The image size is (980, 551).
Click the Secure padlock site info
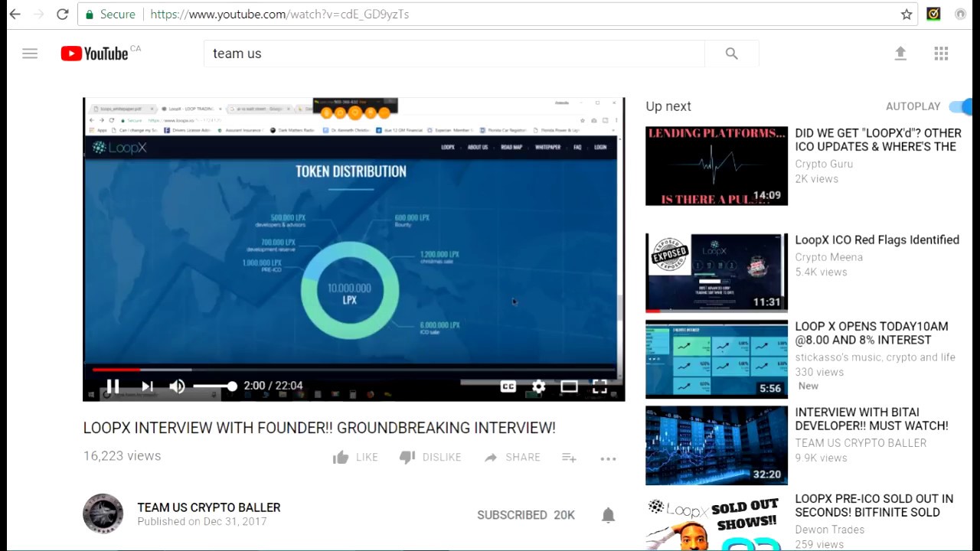pos(110,14)
